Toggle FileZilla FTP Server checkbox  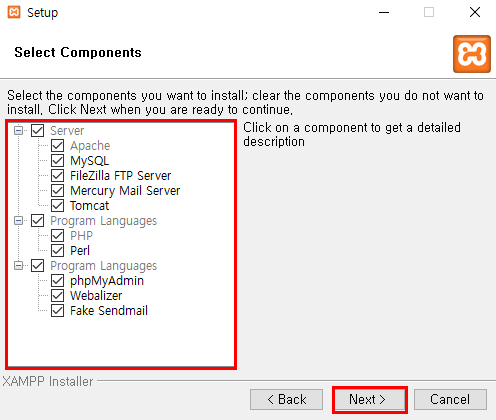[57, 175]
